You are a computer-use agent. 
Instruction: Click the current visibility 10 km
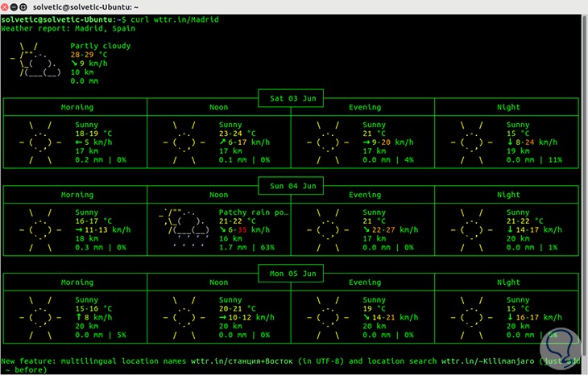click(82, 72)
